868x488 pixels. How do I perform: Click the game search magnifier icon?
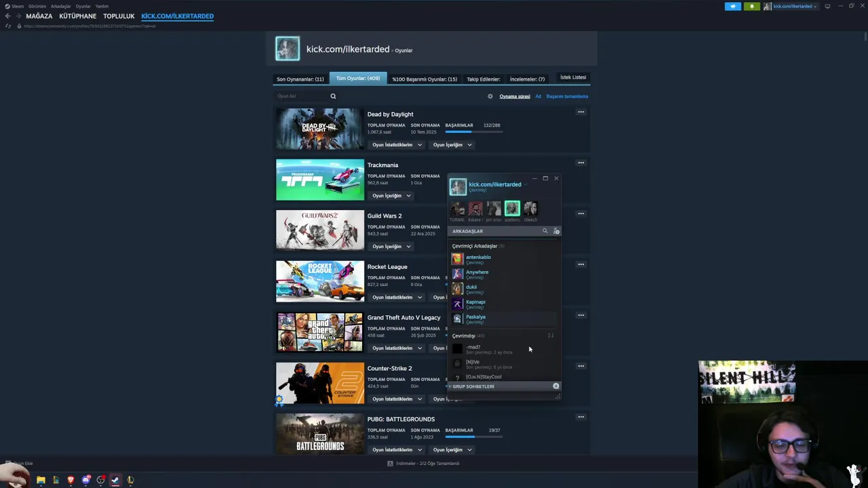coord(333,96)
